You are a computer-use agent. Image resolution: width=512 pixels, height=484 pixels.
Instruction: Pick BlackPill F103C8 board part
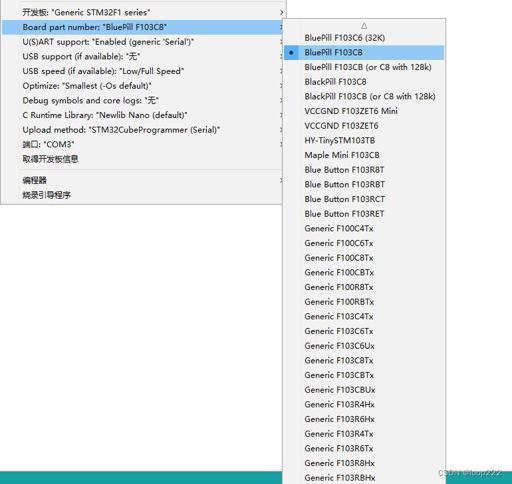click(x=364, y=82)
